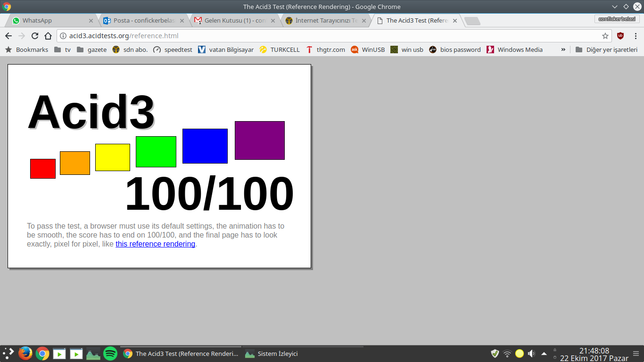The height and width of the screenshot is (362, 644).
Task: Open the vatan Bilgisayar bookmark
Action: [226, 49]
